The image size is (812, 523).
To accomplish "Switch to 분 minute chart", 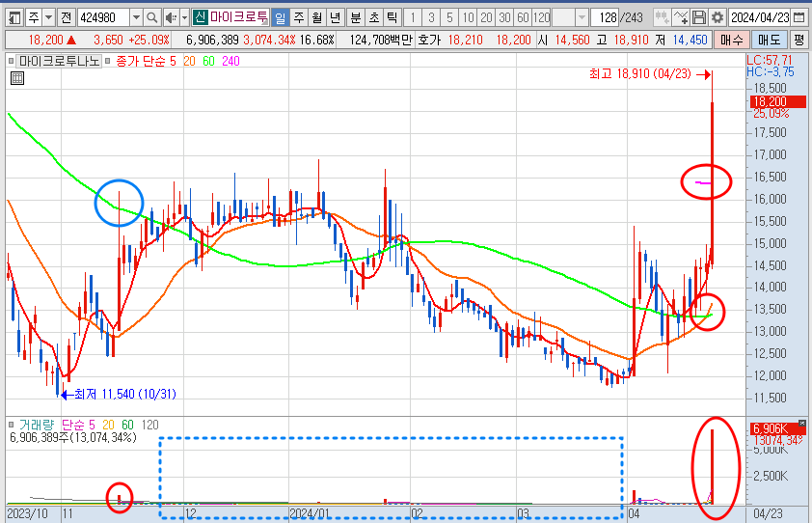I will coord(355,18).
